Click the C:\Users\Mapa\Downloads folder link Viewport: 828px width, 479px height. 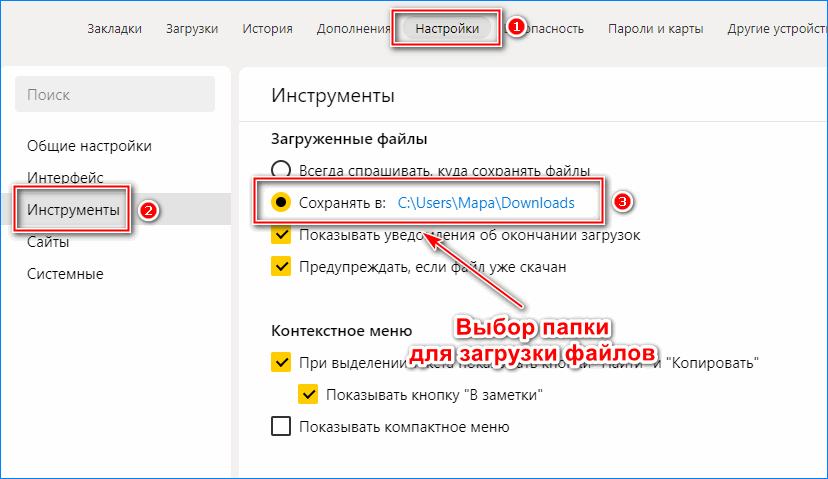486,203
